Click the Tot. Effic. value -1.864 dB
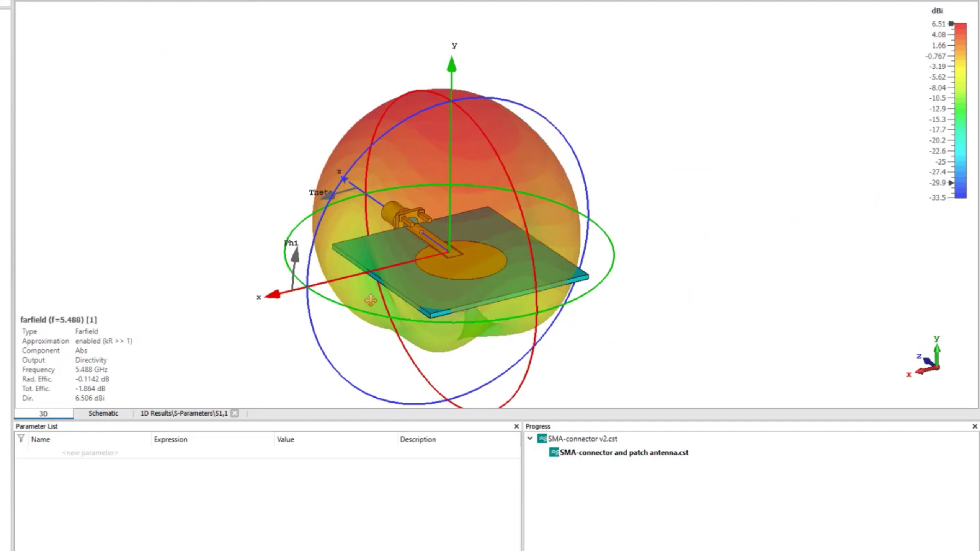 point(90,389)
